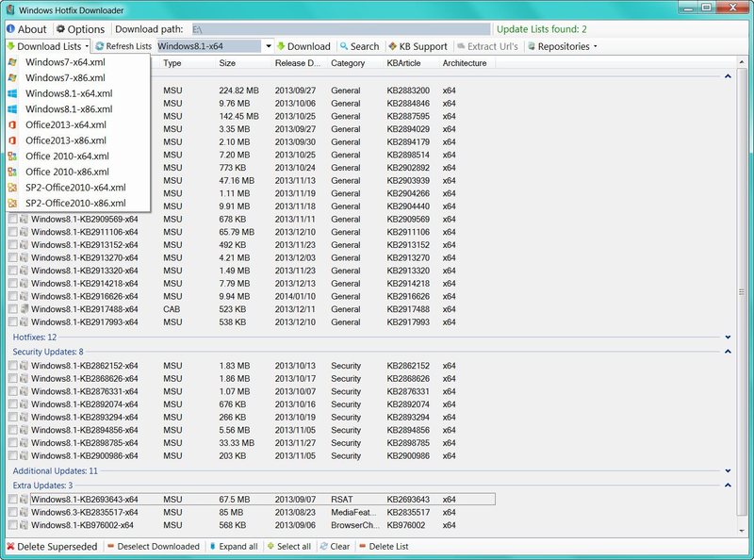Click the Select all icon
Viewport: 754px width, 560px height.
(x=270, y=547)
